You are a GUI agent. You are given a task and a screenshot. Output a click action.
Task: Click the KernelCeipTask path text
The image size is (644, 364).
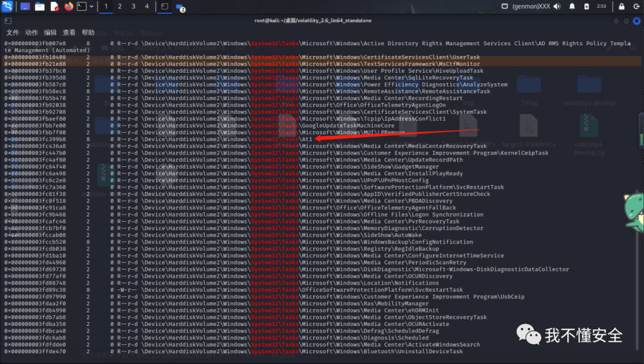pos(525,153)
